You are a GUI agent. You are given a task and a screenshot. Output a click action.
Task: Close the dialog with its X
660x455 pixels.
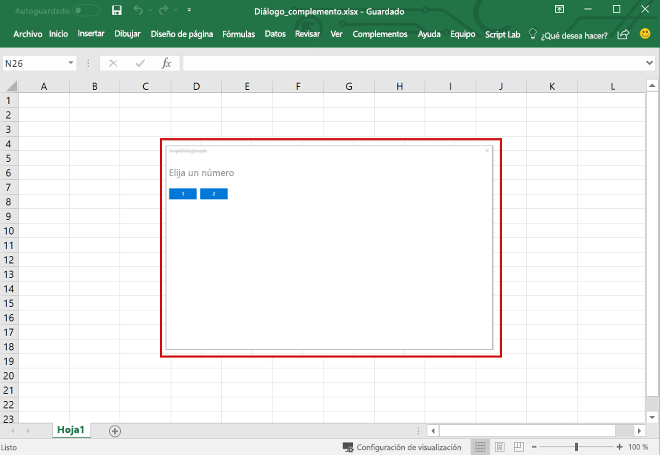point(487,150)
